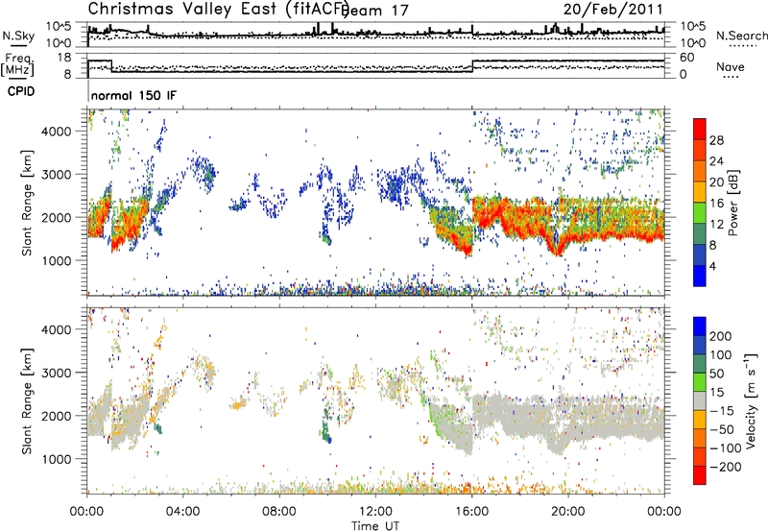The width and height of the screenshot is (768, 532).
Task: Select the 'N.Sky' legend label
Action: tap(18, 36)
